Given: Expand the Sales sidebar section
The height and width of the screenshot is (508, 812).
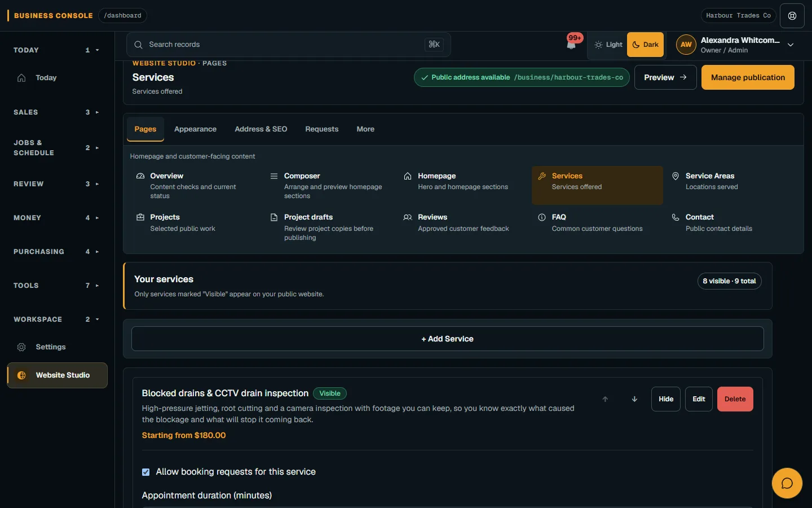Looking at the screenshot, I should click(56, 112).
